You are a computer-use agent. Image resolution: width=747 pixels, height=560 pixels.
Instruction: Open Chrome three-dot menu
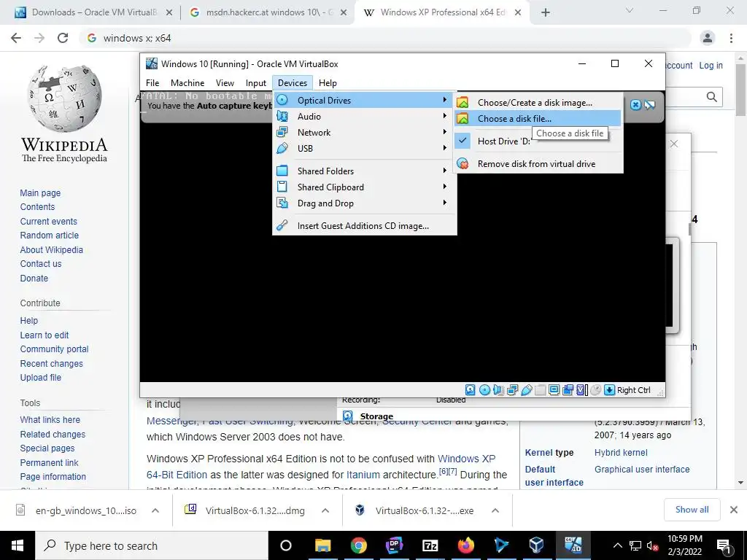(731, 38)
